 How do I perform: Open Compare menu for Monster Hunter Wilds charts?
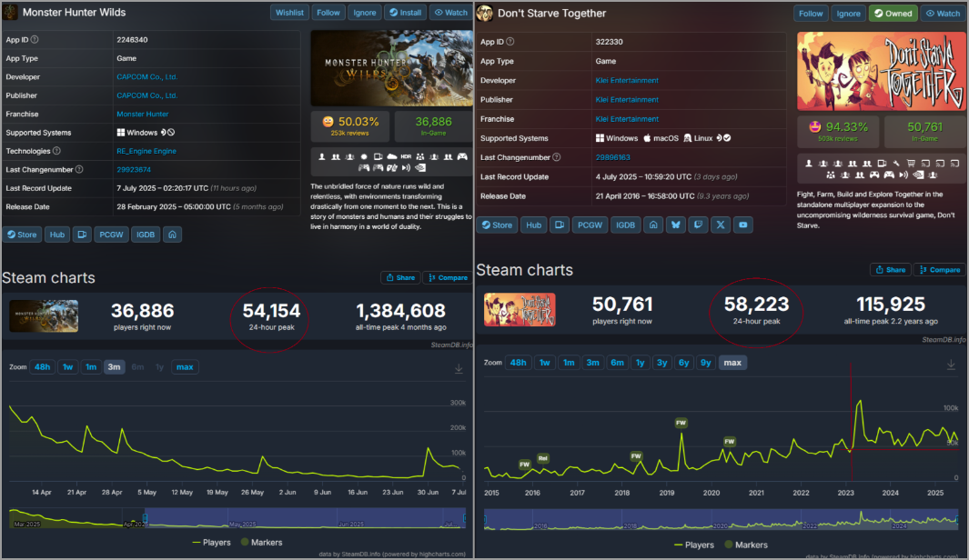click(446, 278)
